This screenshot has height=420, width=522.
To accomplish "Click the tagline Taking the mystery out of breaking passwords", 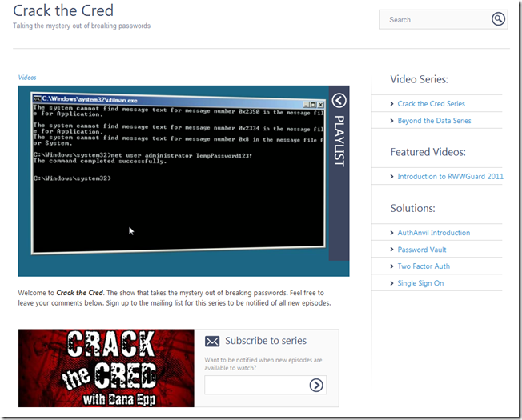I will click(82, 26).
